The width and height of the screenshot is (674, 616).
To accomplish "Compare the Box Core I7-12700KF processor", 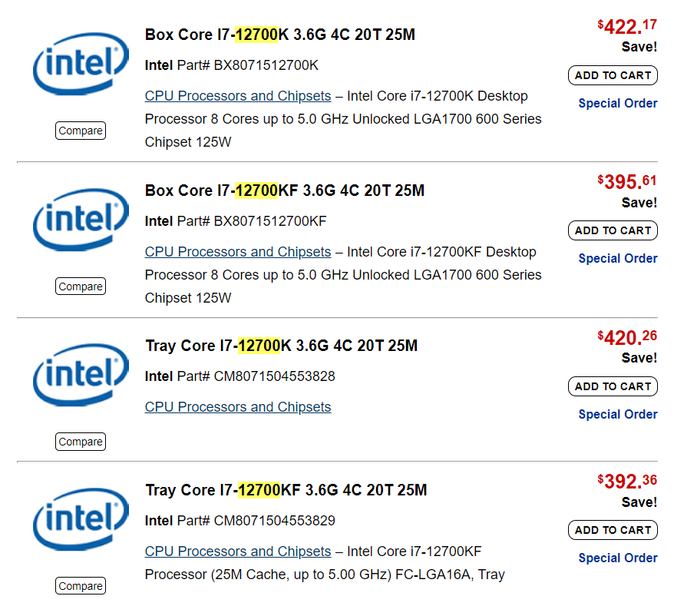I will 81,286.
